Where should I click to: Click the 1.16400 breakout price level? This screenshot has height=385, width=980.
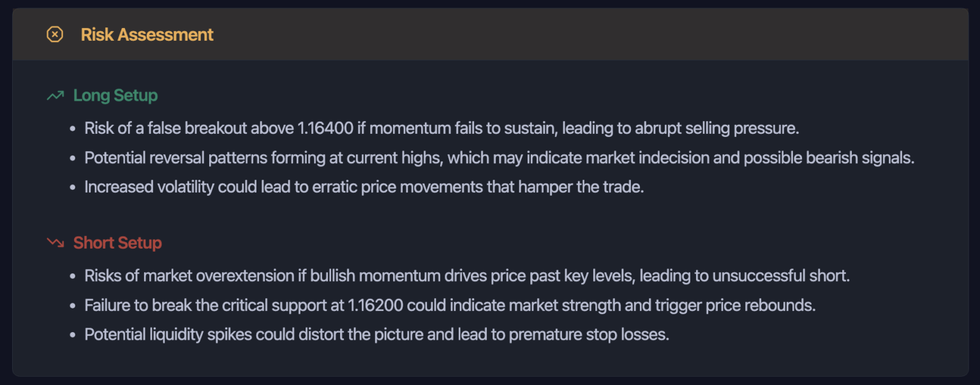point(325,128)
